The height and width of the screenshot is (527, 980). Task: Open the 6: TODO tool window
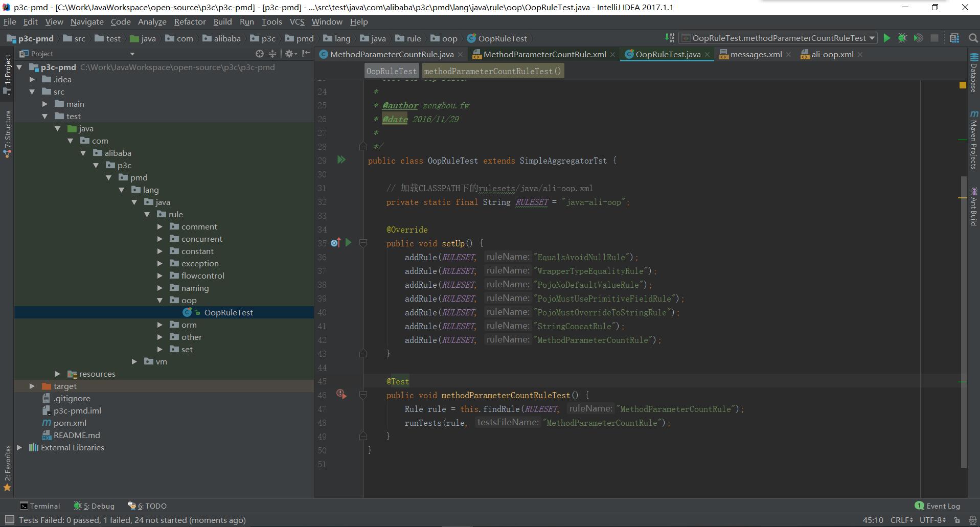(x=147, y=506)
